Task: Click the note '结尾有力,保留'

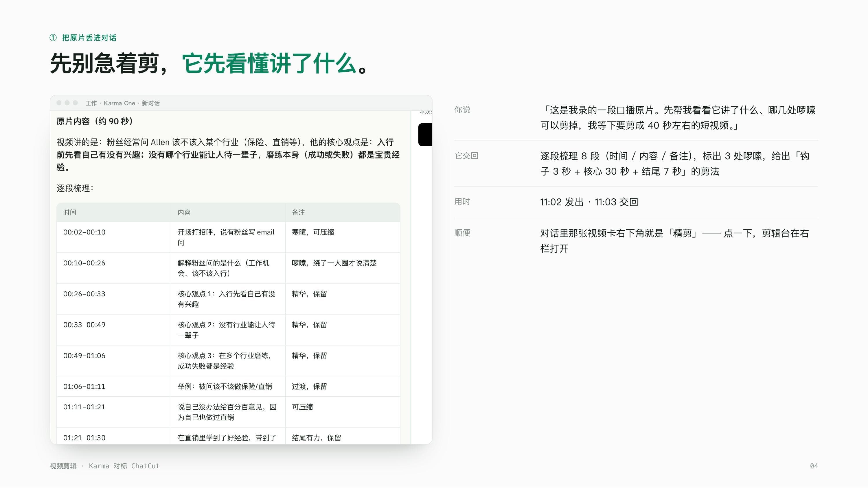Action: (317, 438)
